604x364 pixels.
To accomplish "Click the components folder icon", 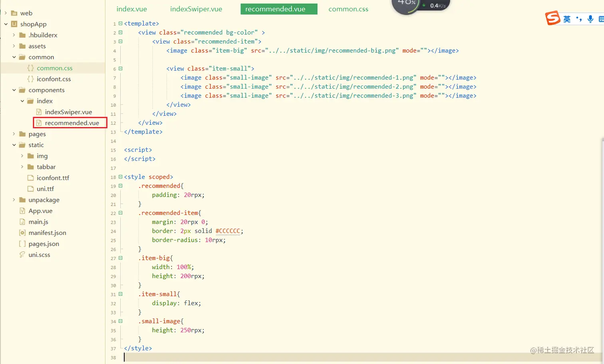I will [22, 90].
